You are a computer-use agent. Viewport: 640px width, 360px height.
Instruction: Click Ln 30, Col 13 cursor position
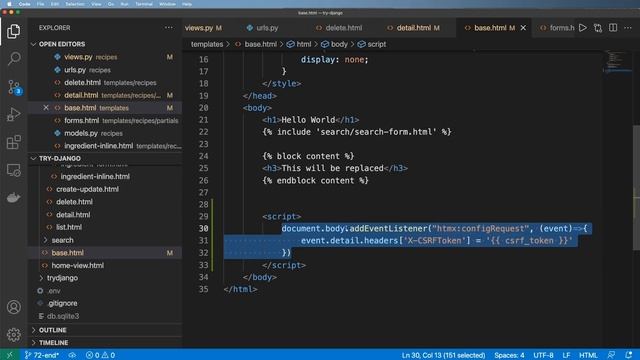tap(443, 355)
